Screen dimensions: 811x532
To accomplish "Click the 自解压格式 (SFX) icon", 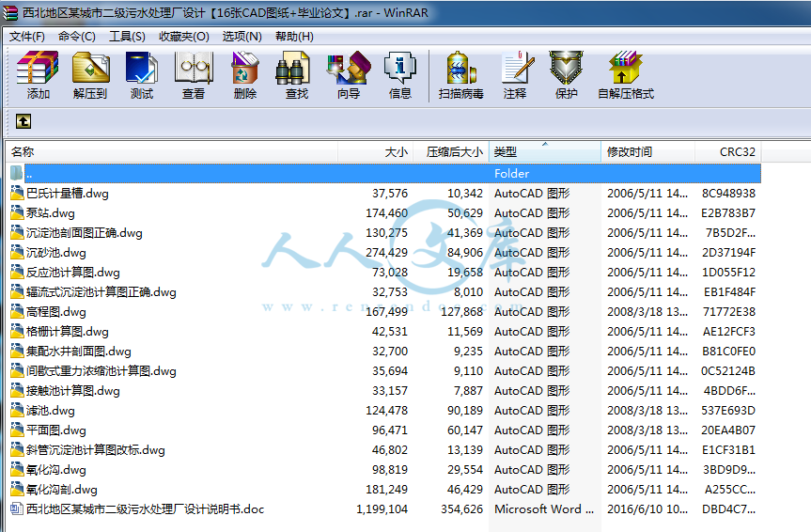I will click(x=625, y=68).
